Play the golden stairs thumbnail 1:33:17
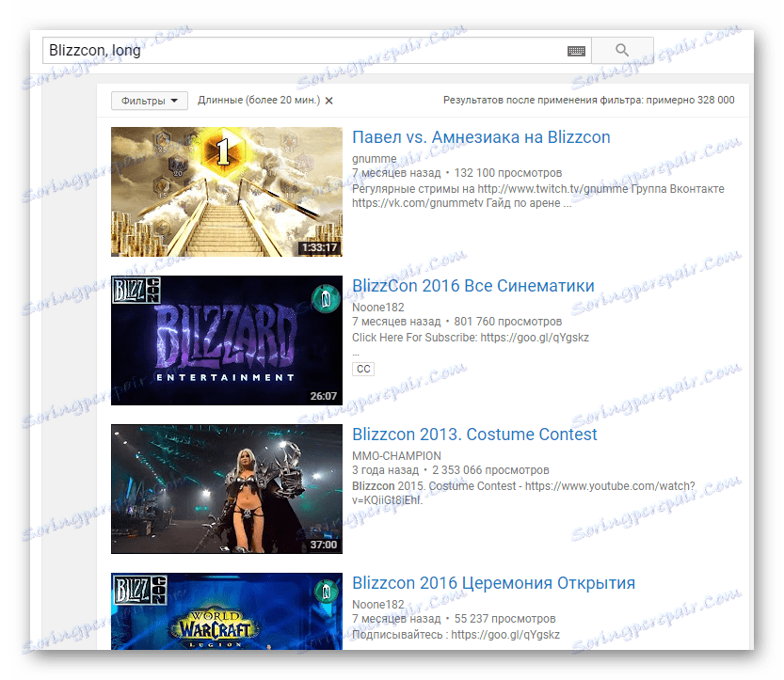This screenshot has height=680, width=784. coord(227,192)
